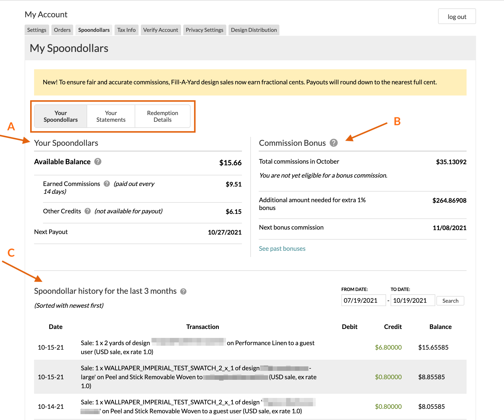
Task: Click next bonus commission date 11/08/2021
Action: (x=450, y=228)
